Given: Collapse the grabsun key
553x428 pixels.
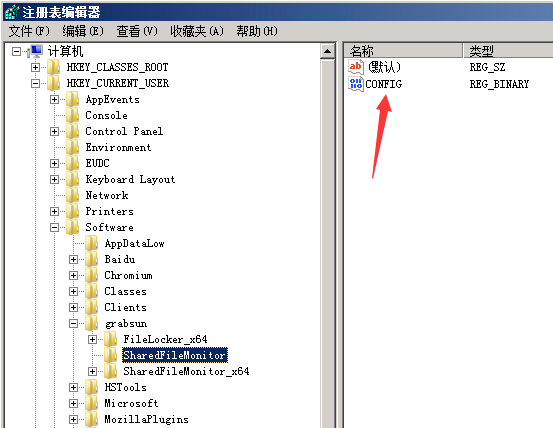Looking at the screenshot, I should (x=73, y=323).
